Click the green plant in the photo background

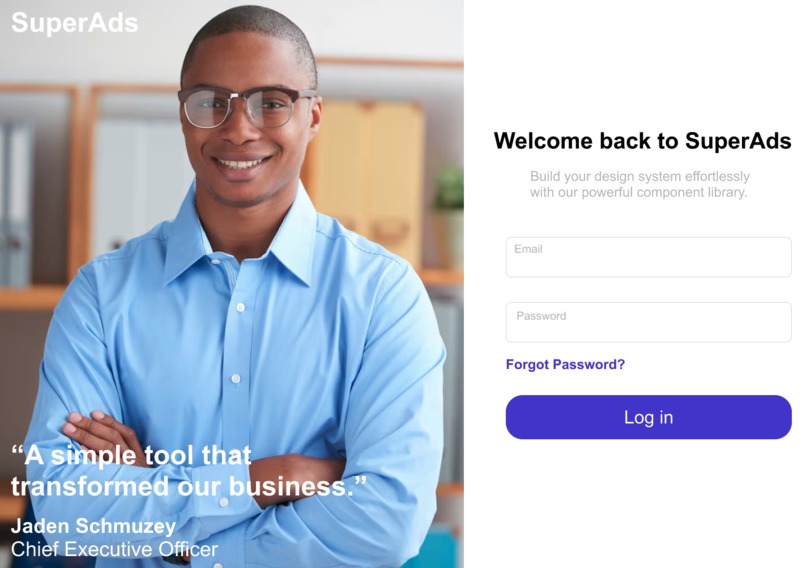tap(449, 189)
